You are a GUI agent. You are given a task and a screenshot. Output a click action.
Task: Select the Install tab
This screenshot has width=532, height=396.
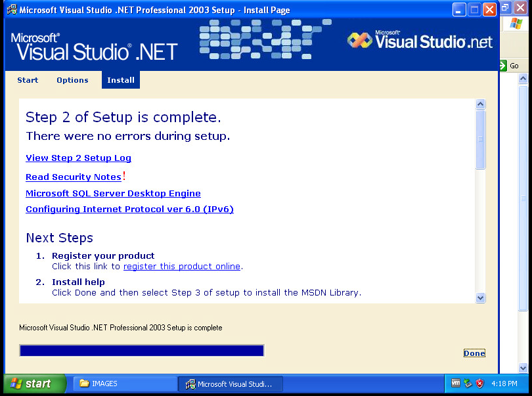click(x=121, y=80)
